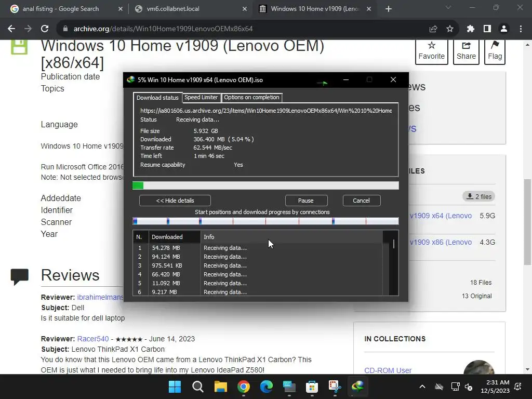Favorite this archive item
Viewport: 532px width, 399px height.
coord(431,51)
